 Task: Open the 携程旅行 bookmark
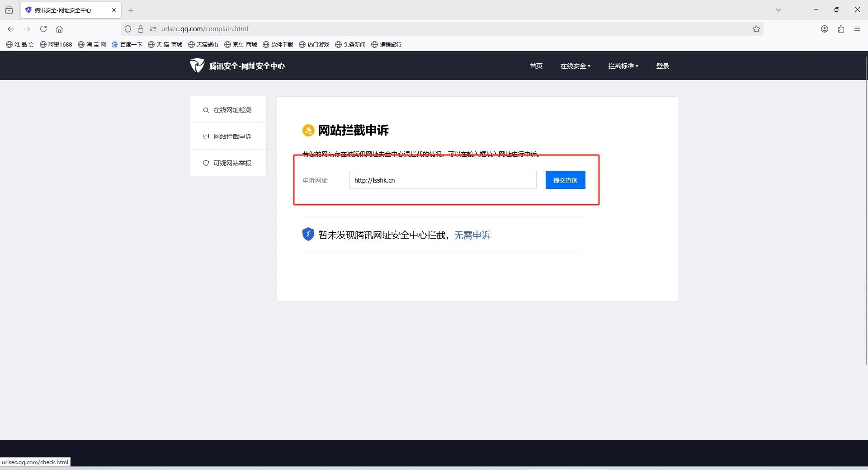point(387,44)
